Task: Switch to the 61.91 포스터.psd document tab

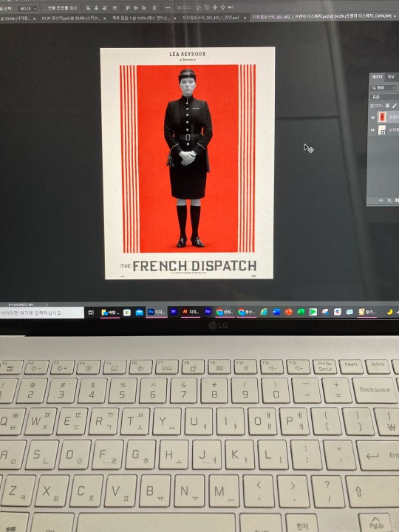Action: pyautogui.click(x=71, y=18)
